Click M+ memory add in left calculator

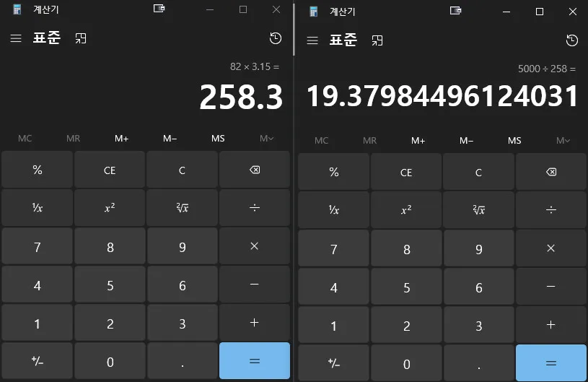pos(121,139)
